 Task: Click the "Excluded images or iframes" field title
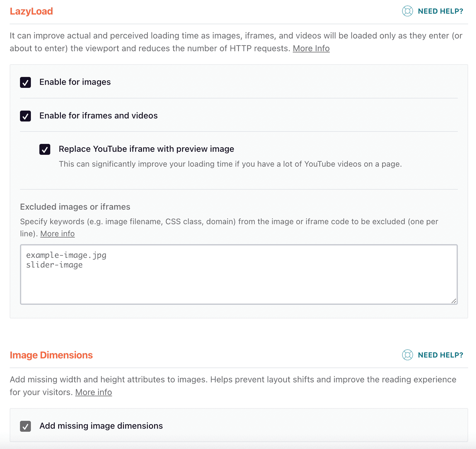tap(75, 207)
